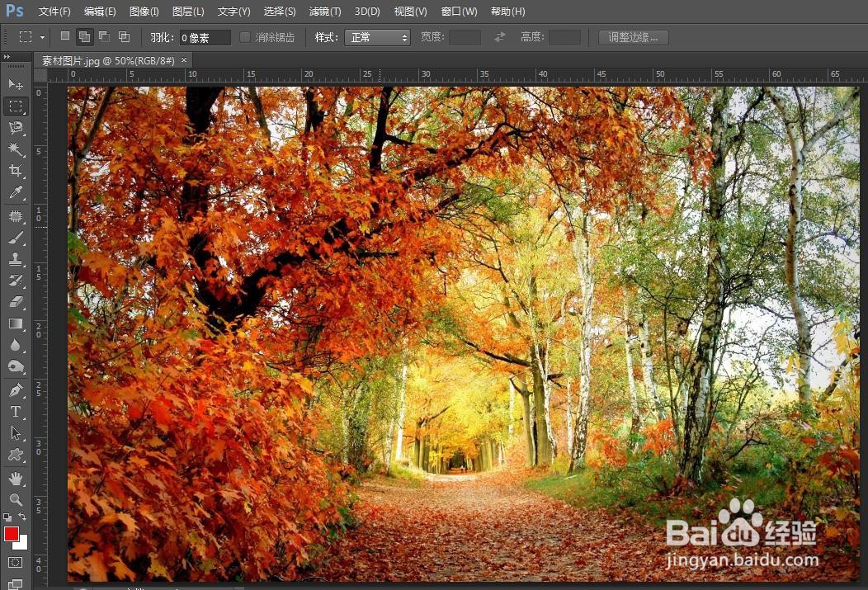Edit the 羽化 feather value field
The height and width of the screenshot is (590, 868).
coord(205,37)
